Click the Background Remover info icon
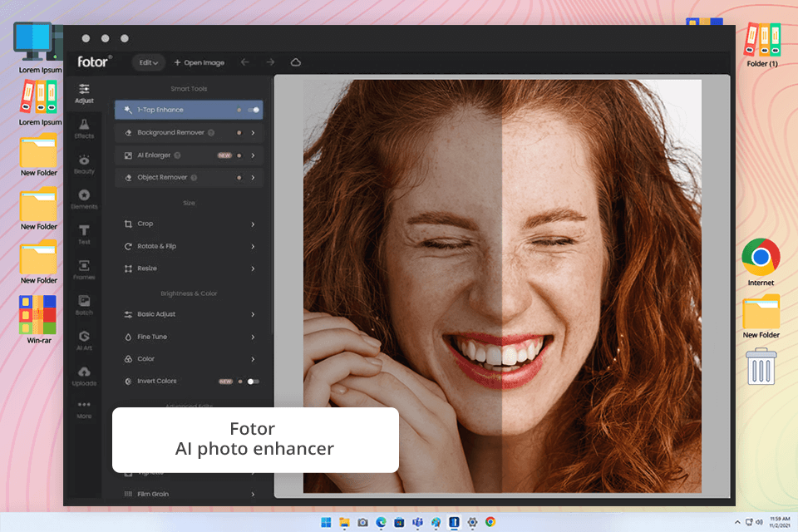This screenshot has width=798, height=532. (x=211, y=132)
